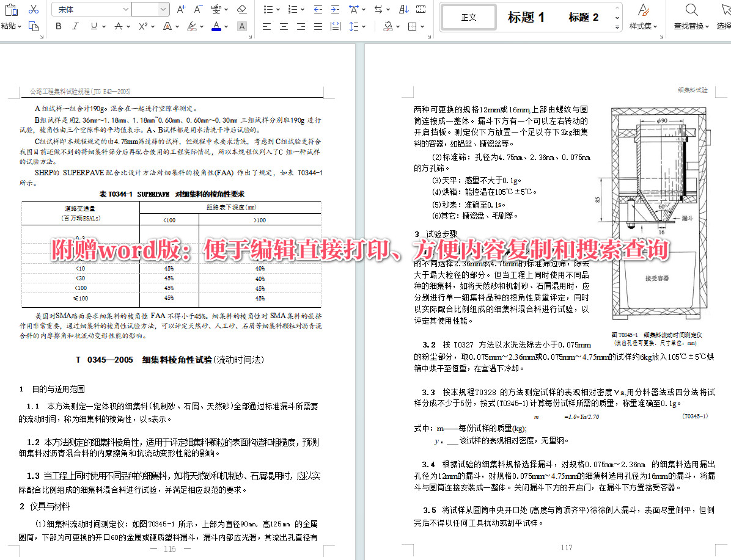Apply character shading with the highlighted A icon

(x=242, y=26)
